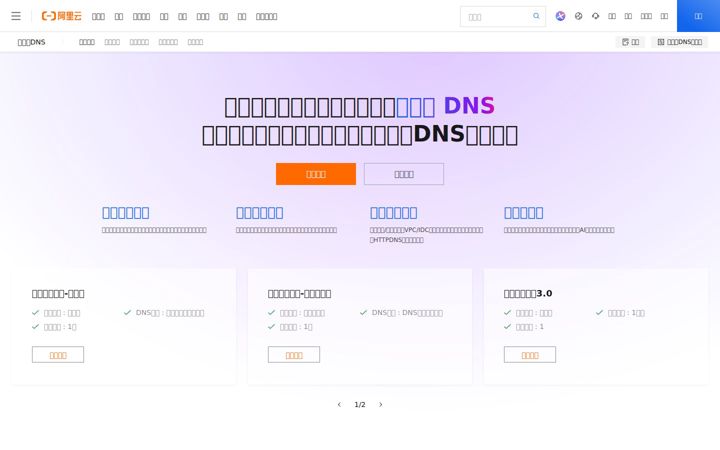Image resolution: width=720 pixels, height=450 pixels.
Task: Open the purple round assistant icon in the header
Action: point(560,16)
